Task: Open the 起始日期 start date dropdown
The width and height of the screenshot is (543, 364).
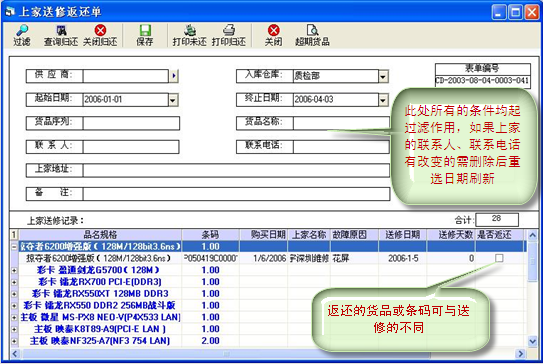Action: [173, 100]
